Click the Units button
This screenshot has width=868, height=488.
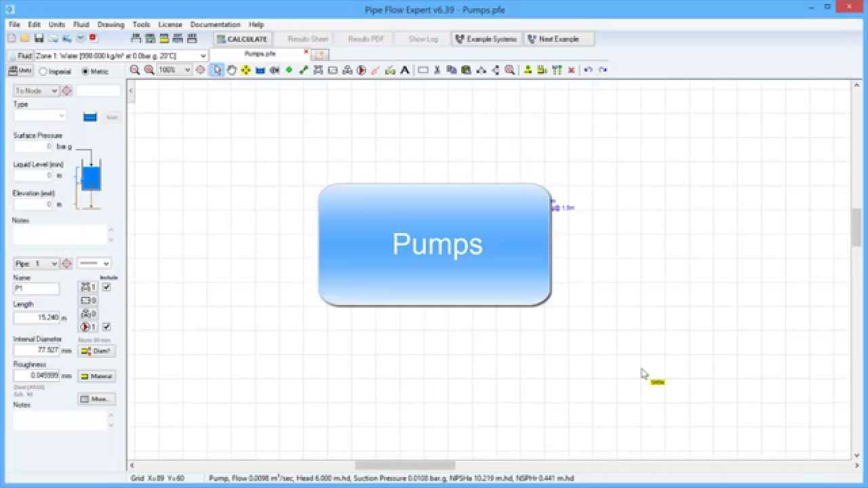point(20,70)
